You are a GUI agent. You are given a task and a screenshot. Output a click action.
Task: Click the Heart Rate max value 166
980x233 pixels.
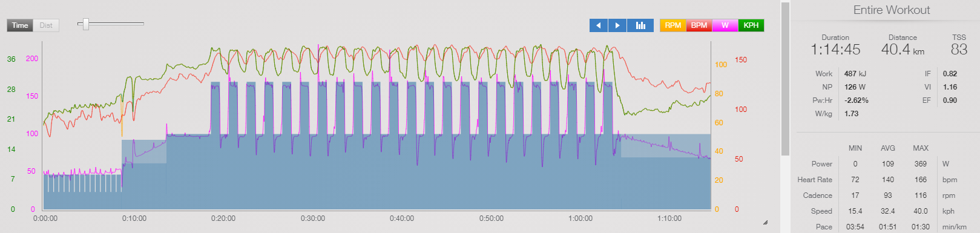(x=920, y=180)
